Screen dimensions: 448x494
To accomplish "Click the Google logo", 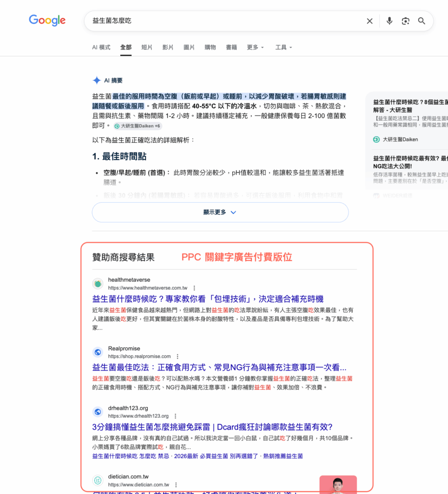I will tap(47, 20).
